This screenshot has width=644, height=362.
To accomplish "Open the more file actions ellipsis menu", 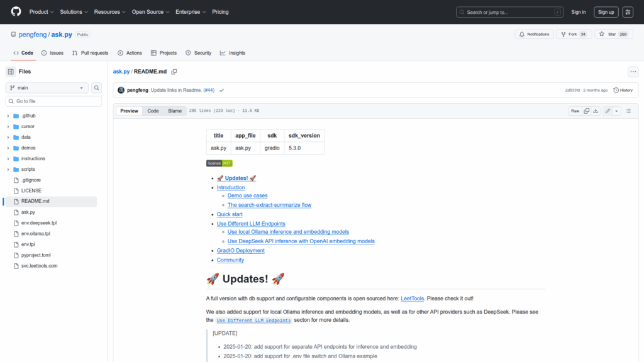I will (633, 72).
